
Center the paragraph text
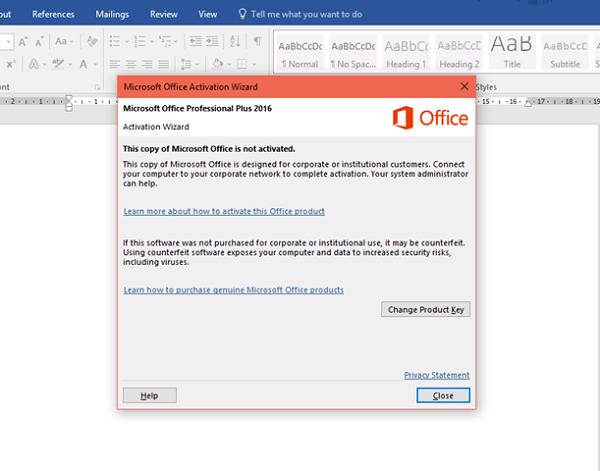(x=131, y=64)
